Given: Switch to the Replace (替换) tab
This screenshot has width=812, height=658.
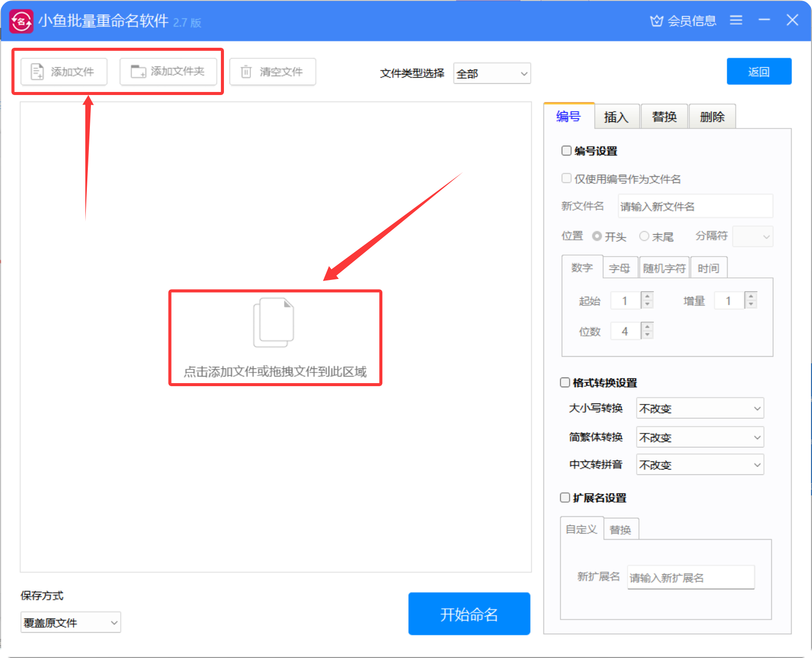Looking at the screenshot, I should 664,117.
